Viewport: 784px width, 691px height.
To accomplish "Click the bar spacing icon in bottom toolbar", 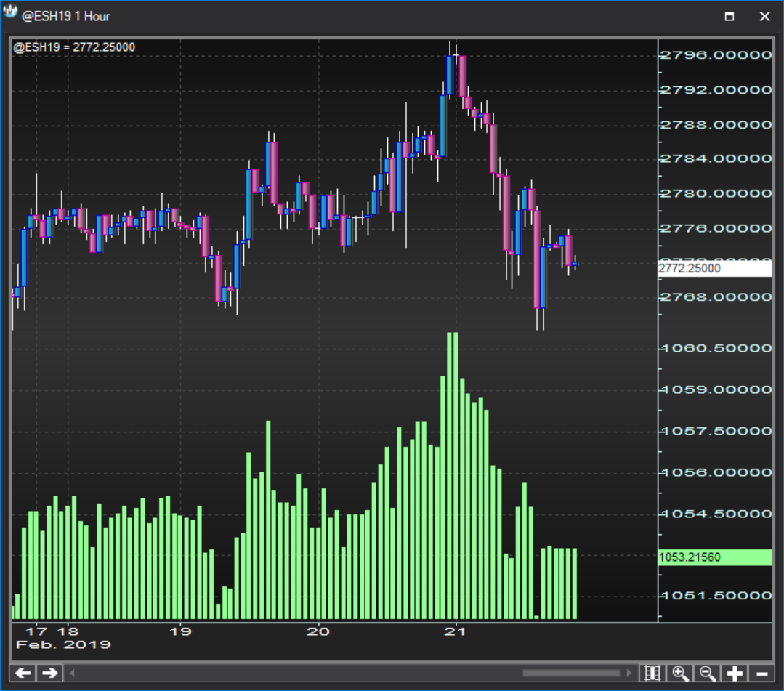I will (x=652, y=673).
